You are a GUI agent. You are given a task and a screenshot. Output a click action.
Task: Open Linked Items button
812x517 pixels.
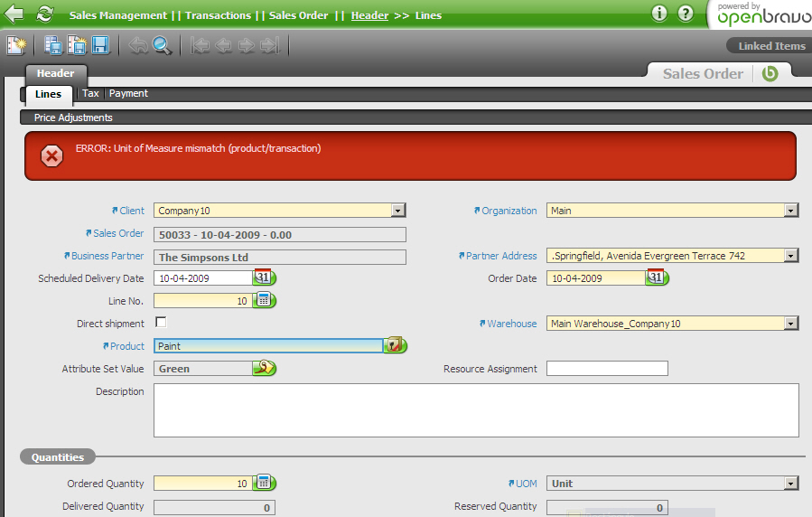(771, 46)
